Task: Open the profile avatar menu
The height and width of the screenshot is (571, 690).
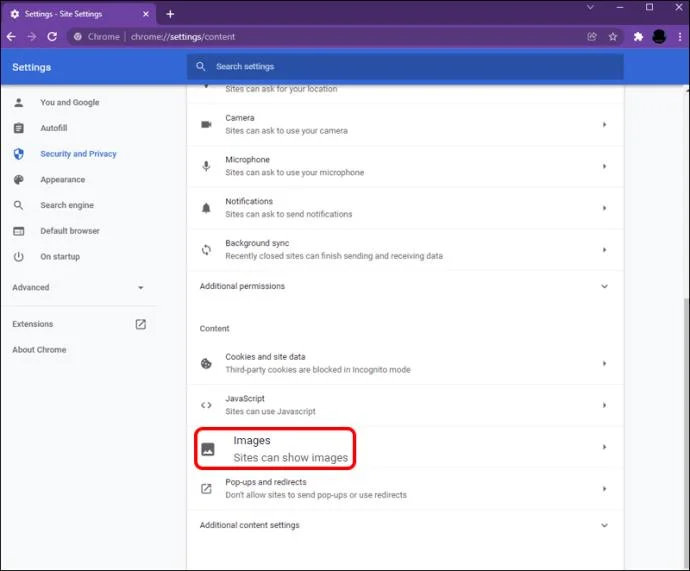Action: [x=659, y=37]
